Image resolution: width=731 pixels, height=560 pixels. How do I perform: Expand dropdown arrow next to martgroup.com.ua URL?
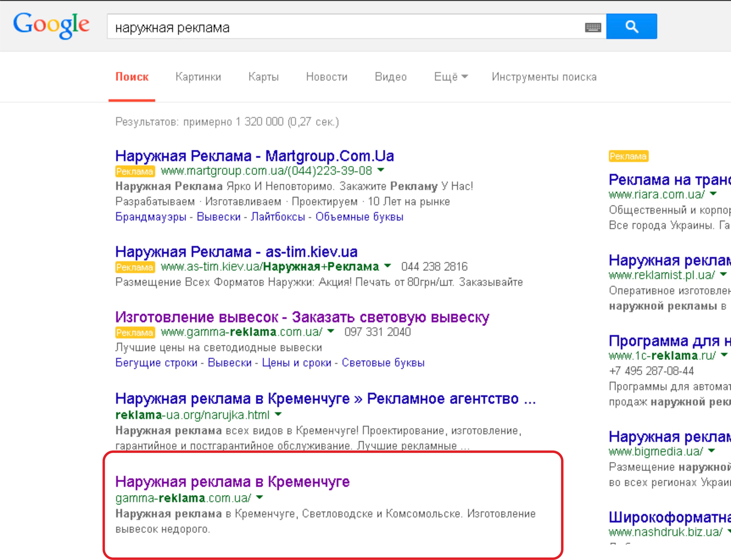pos(381,170)
